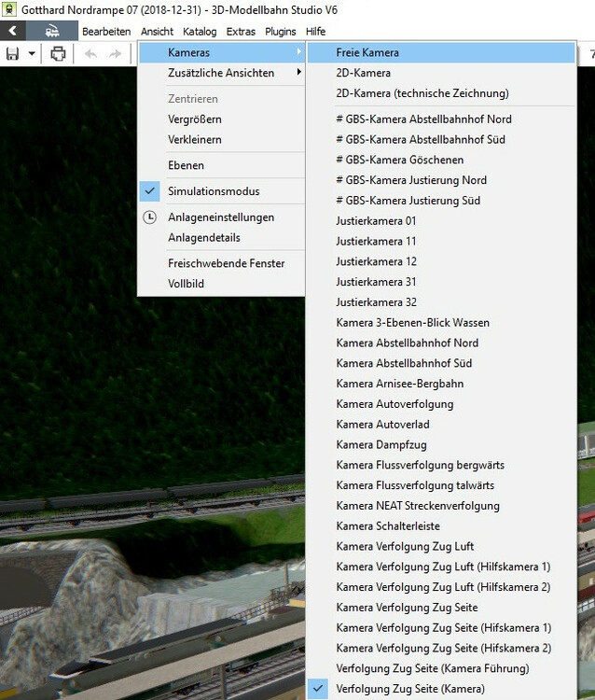The height and width of the screenshot is (700, 595).
Task: Select Justierkamera 31
Action: [441, 282]
